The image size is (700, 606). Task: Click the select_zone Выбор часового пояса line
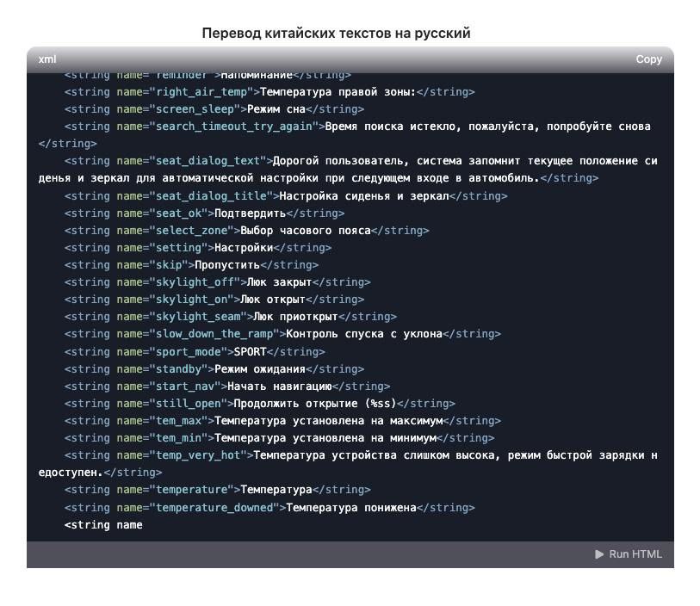246,231
